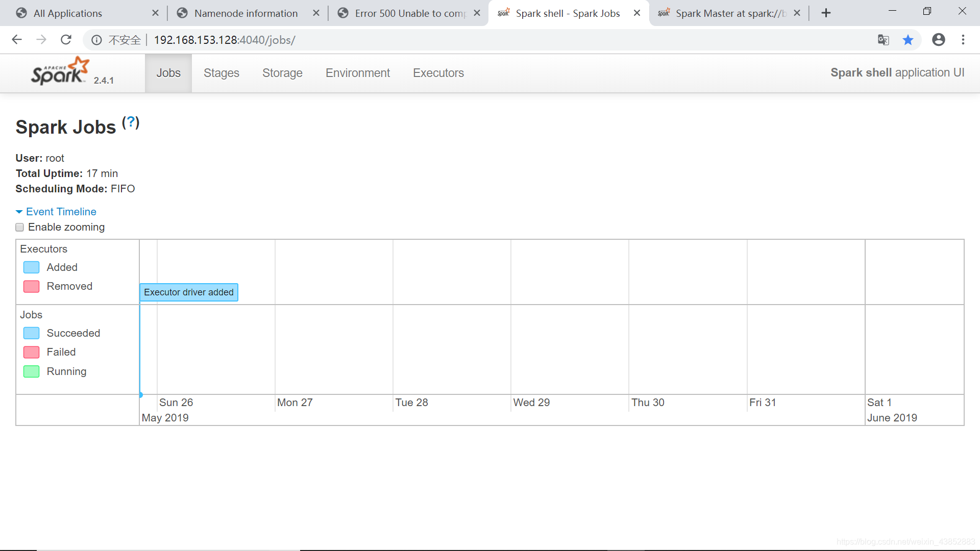Reload the page with the refresh icon
980x551 pixels.
pos(66,40)
